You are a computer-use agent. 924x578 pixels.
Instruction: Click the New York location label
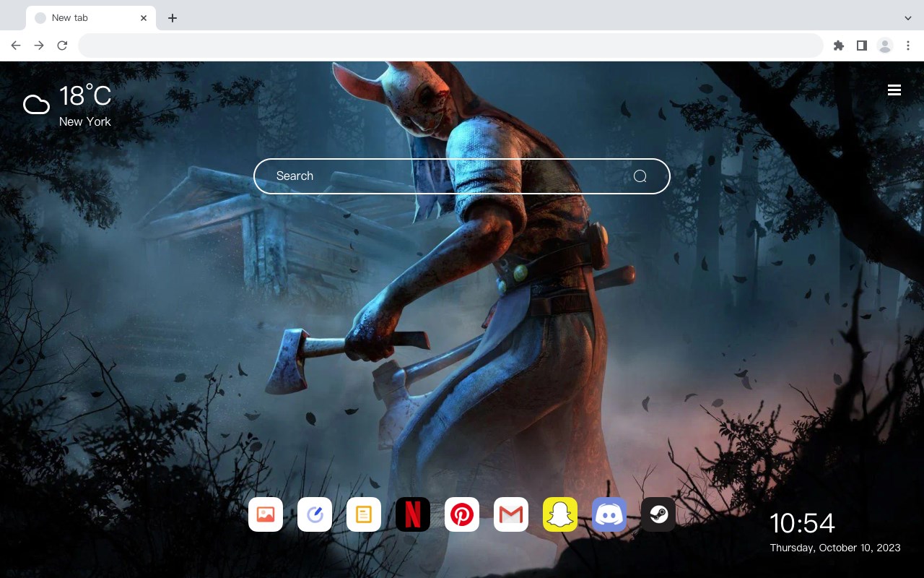click(85, 121)
